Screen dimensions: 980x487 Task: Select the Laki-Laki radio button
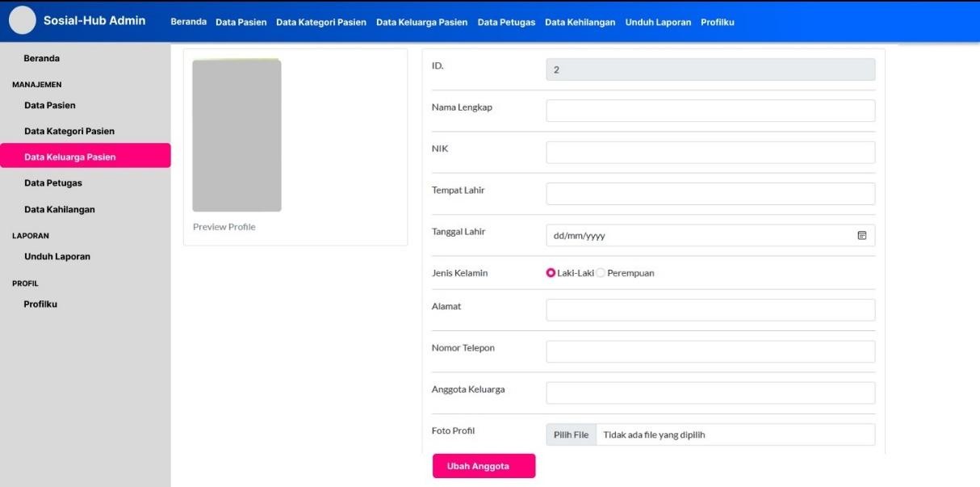coord(551,273)
